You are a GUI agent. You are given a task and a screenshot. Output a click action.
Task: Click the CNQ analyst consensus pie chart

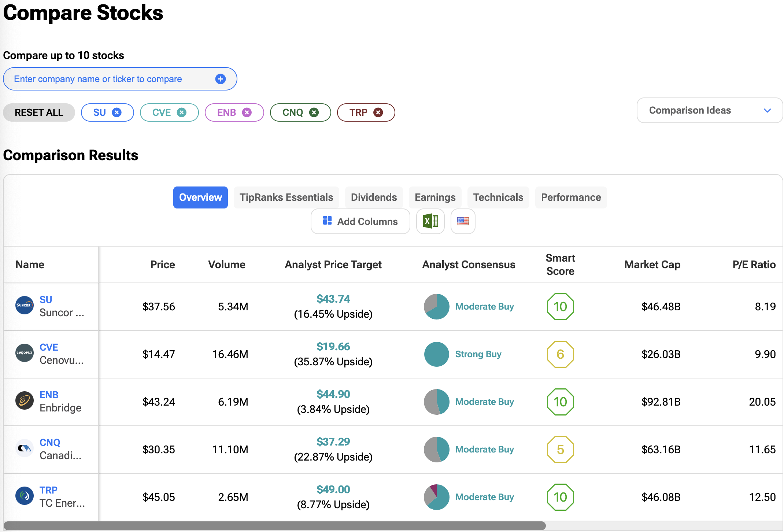[437, 450]
